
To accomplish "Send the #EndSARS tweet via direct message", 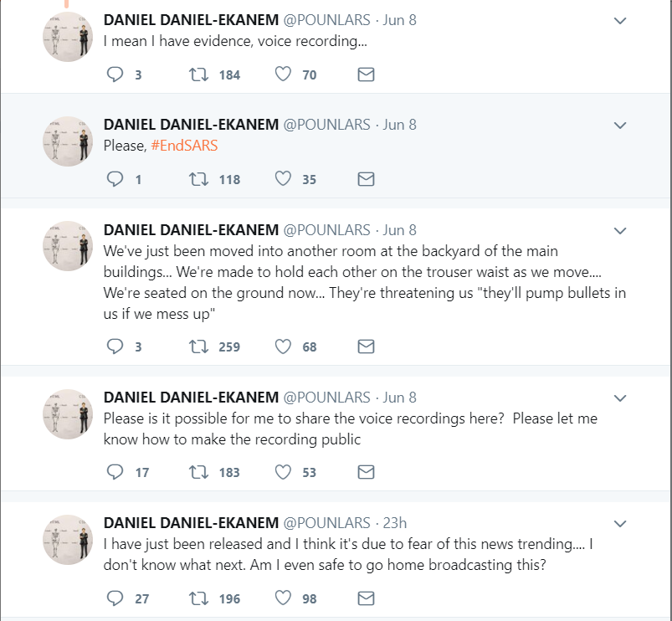I will coord(366,179).
